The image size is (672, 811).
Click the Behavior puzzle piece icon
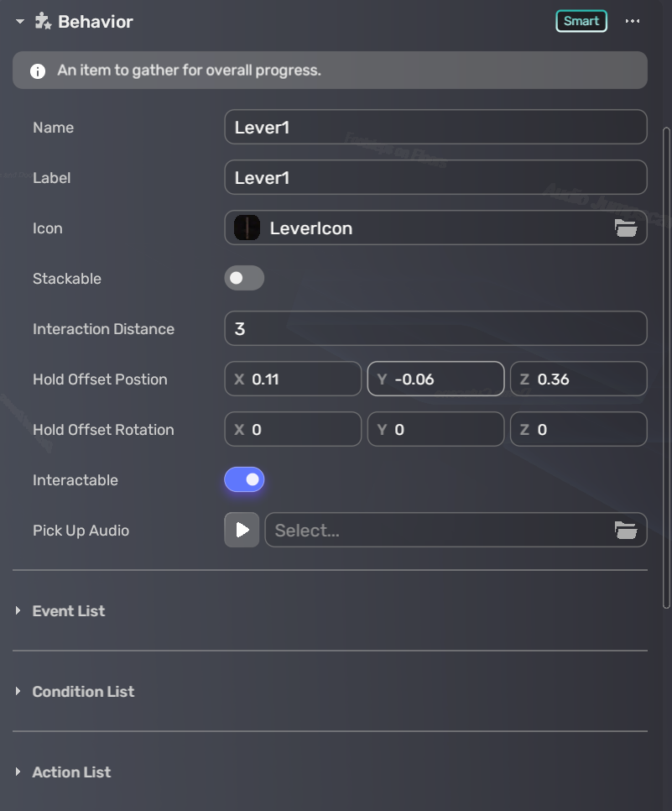(43, 21)
